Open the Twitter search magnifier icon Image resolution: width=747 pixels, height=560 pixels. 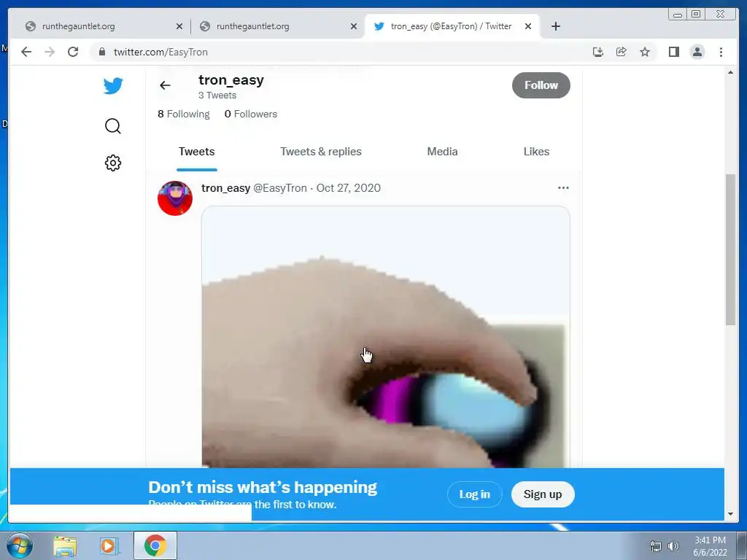pos(113,126)
